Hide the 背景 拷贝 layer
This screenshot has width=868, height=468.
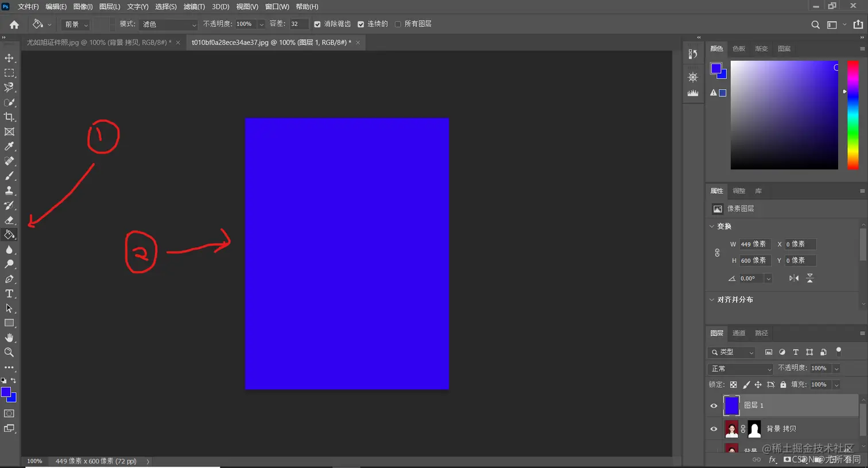714,429
